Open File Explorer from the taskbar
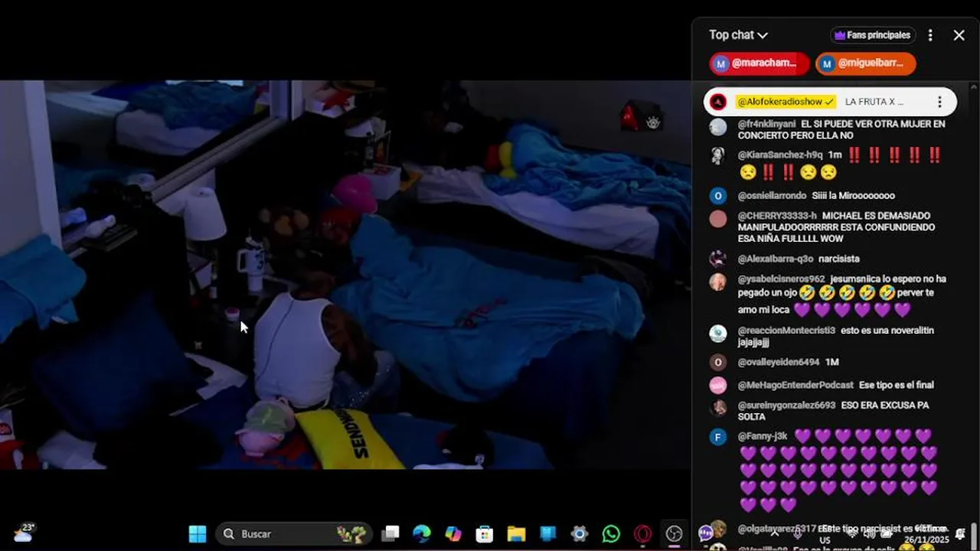This screenshot has height=551, width=980. 516,533
